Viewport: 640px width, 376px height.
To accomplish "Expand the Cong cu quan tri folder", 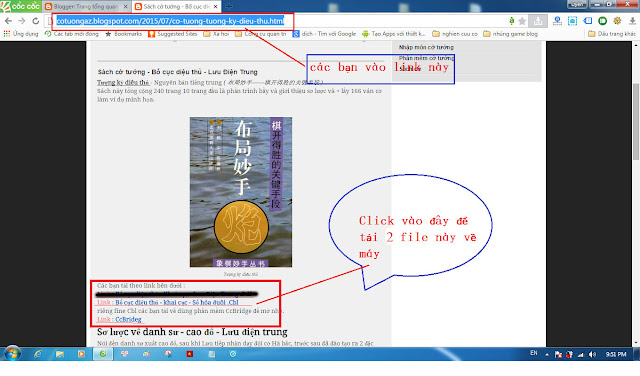I will pos(261,34).
